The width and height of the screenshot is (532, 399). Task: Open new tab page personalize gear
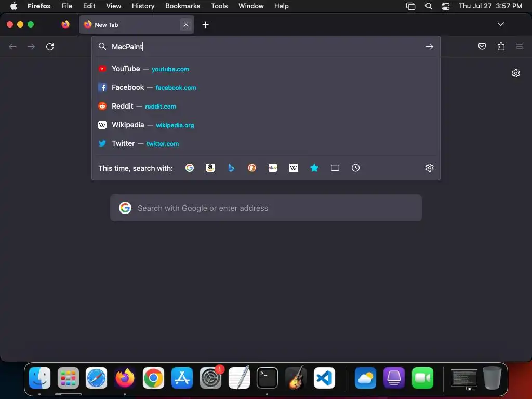pos(516,73)
